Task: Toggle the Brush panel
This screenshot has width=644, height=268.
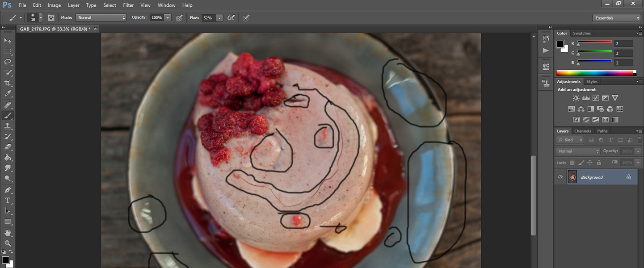Action: pos(51,18)
